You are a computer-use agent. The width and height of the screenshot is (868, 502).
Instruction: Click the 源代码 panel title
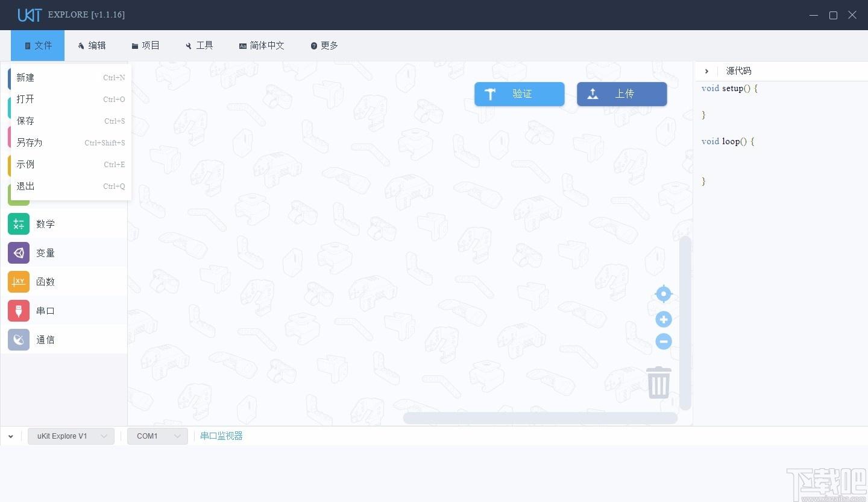tap(738, 71)
